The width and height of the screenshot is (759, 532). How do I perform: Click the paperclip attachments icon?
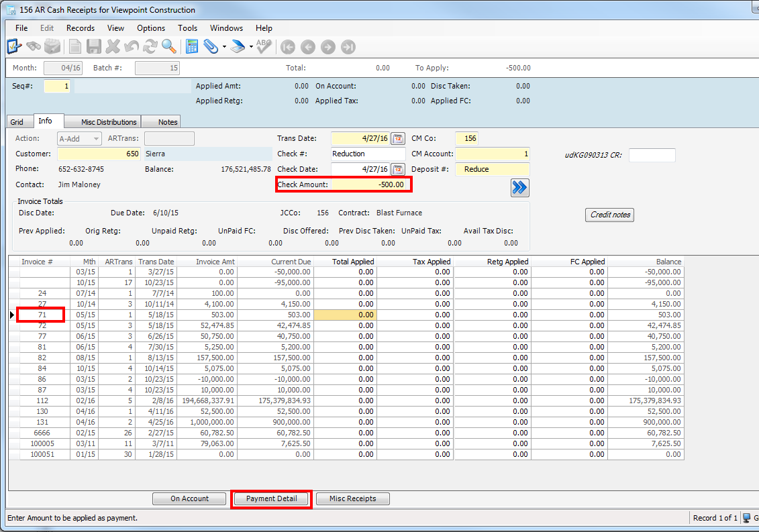coord(211,46)
